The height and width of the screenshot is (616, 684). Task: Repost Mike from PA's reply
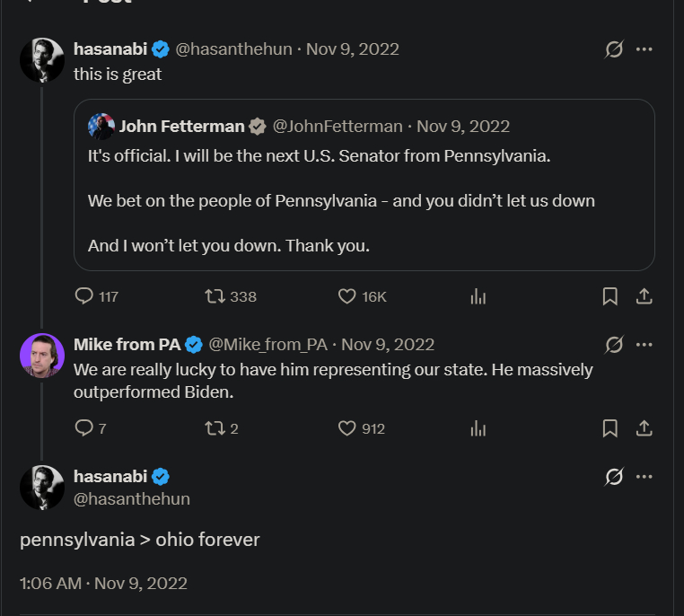(216, 428)
